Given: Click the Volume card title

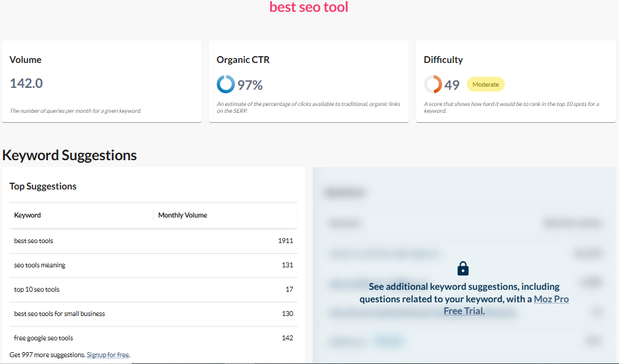Looking at the screenshot, I should (25, 60).
